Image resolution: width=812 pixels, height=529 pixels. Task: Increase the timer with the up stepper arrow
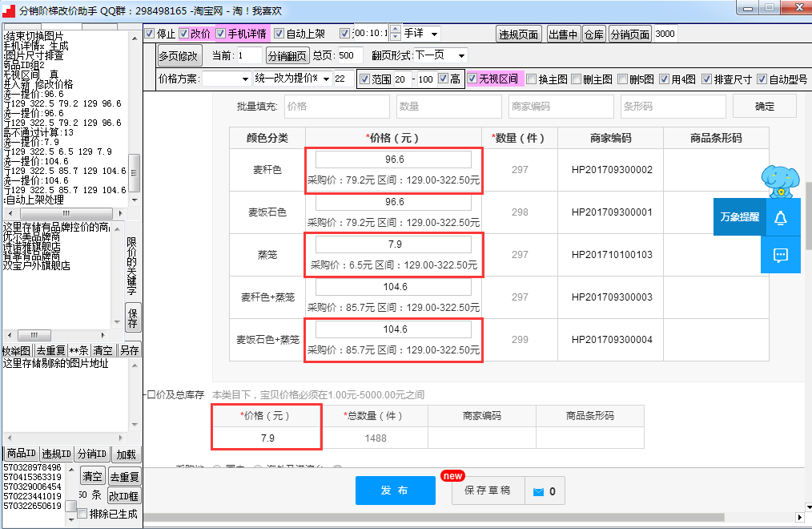395,29
